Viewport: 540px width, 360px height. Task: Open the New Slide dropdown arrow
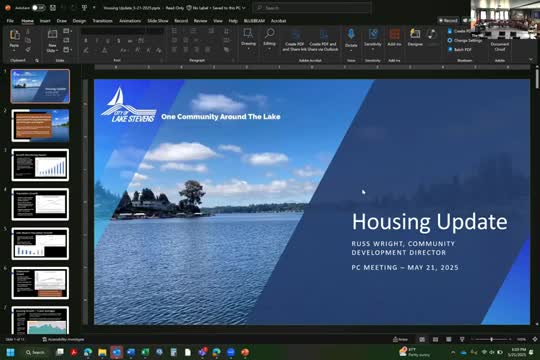[52, 51]
